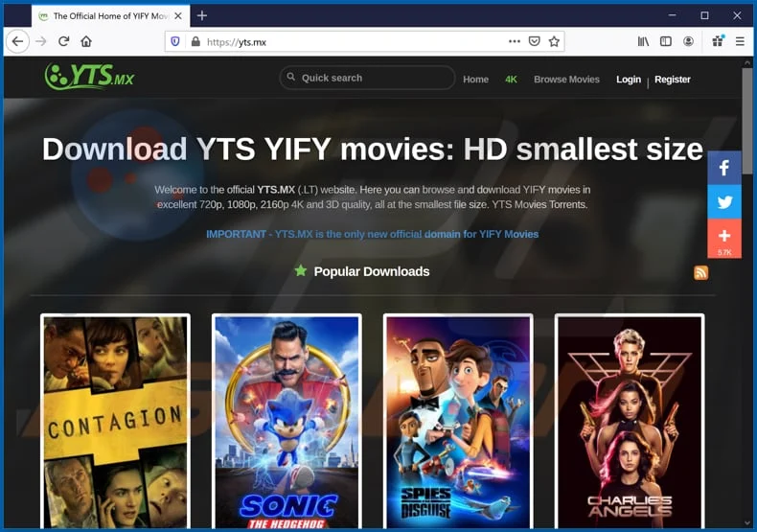Click the Facebook share button
Image resolution: width=757 pixels, height=532 pixels.
(x=723, y=168)
